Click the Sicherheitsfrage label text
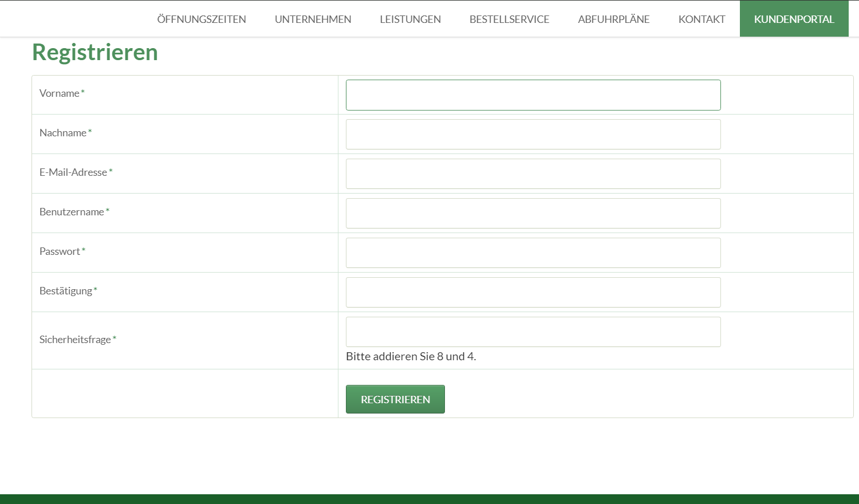859x504 pixels. (x=75, y=340)
